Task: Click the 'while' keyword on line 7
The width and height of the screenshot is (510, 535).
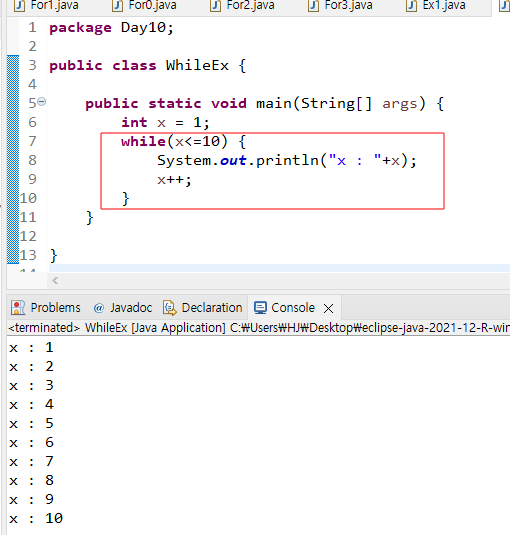Action: 143,141
